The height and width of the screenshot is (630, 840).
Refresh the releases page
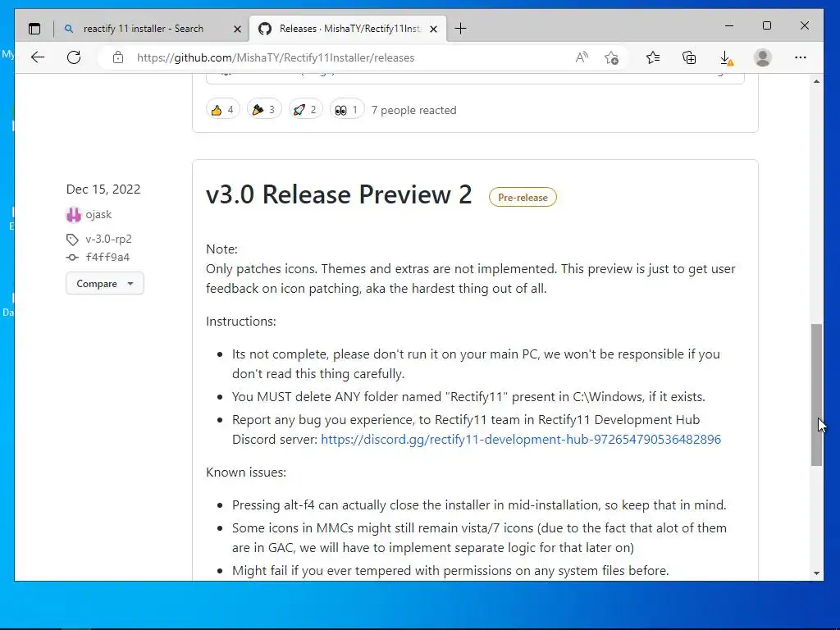(74, 57)
